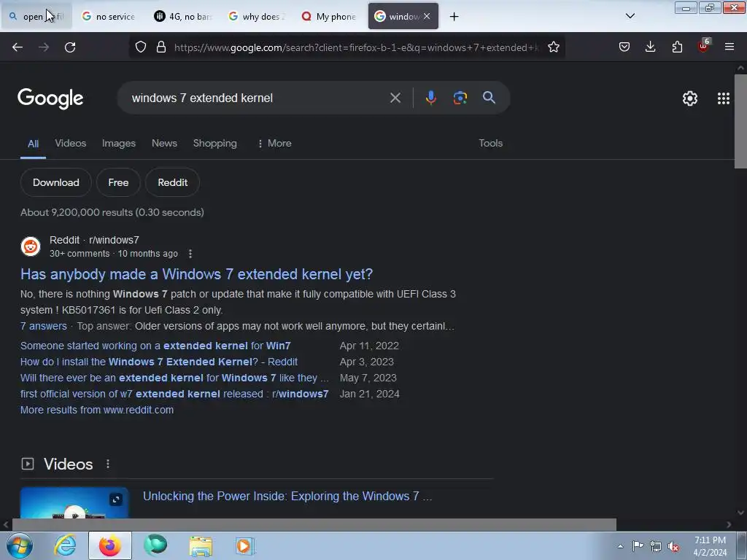Launch Internet Explorer from taskbar

[x=65, y=546]
